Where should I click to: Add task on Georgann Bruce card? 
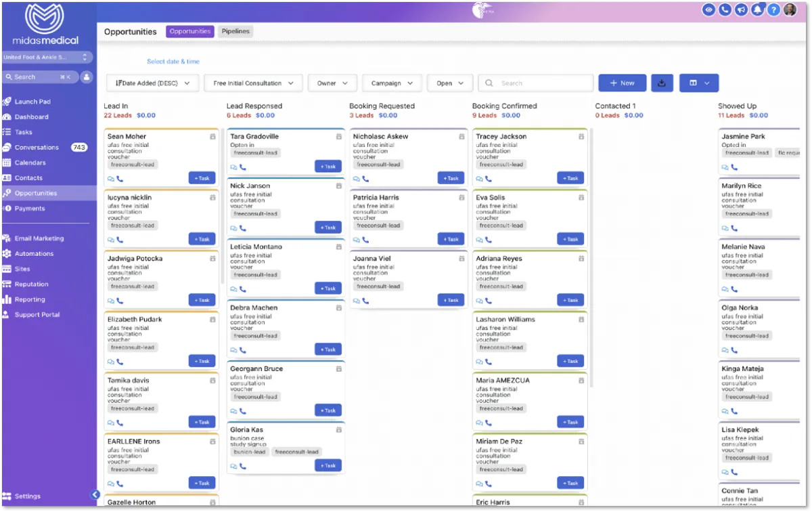328,410
